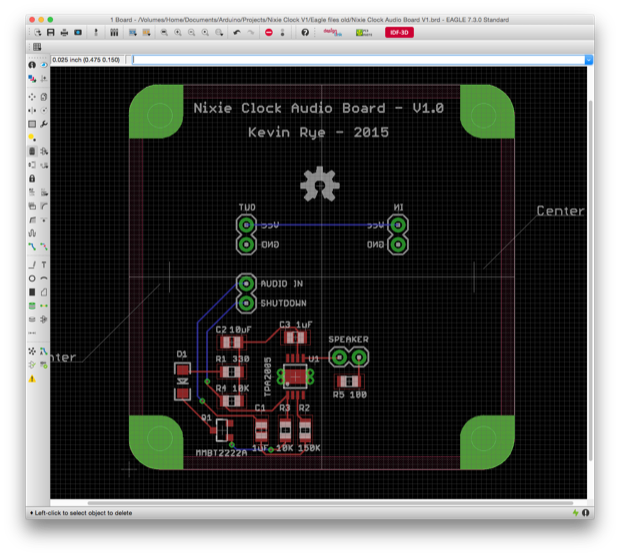Select the Group tool

pyautogui.click(x=32, y=124)
